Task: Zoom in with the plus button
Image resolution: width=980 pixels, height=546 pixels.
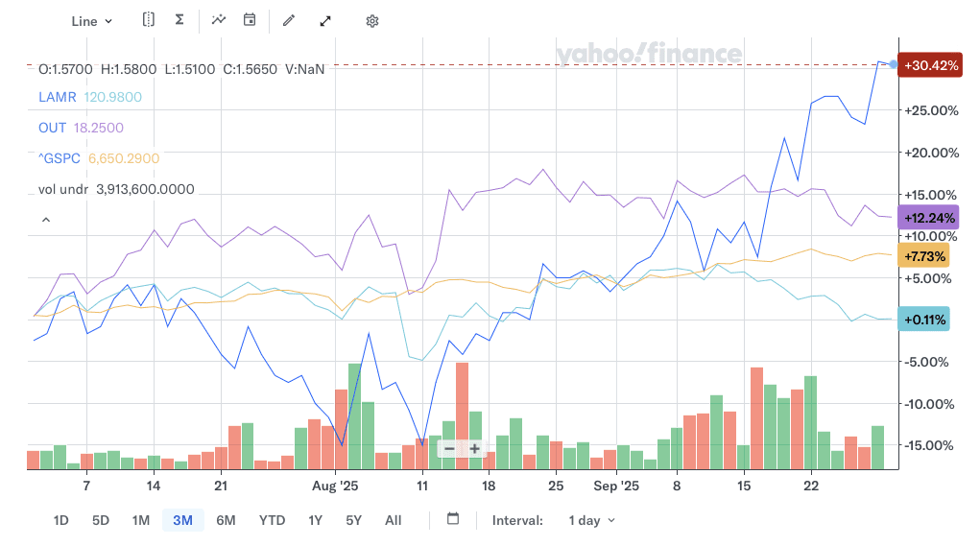Action: pos(474,449)
